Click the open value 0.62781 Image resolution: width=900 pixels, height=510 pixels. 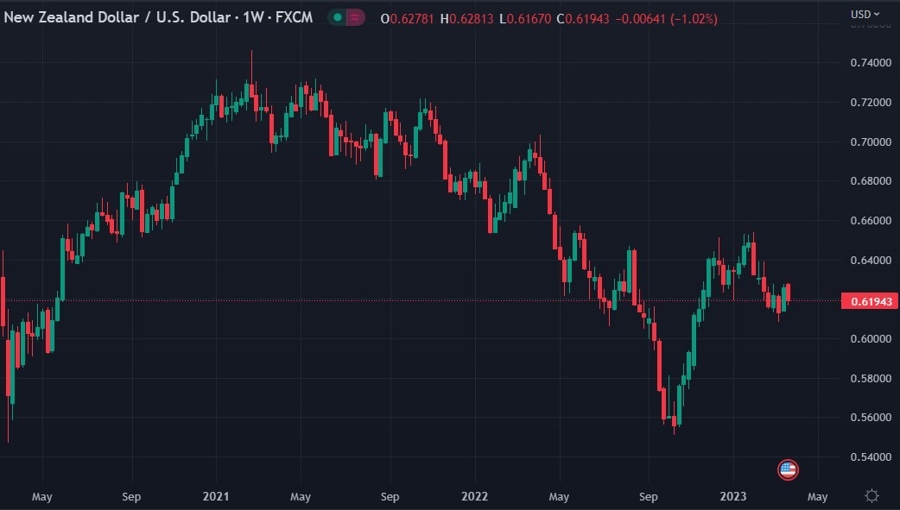(x=412, y=19)
